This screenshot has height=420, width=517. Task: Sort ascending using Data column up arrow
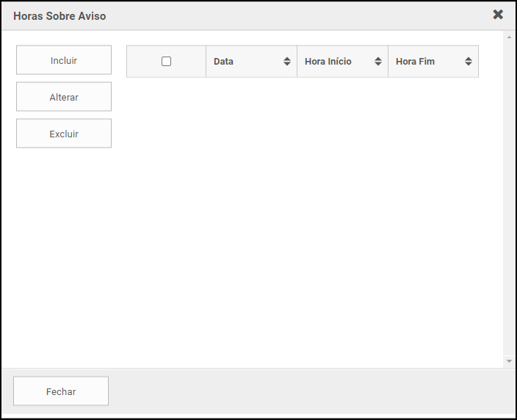click(x=287, y=59)
